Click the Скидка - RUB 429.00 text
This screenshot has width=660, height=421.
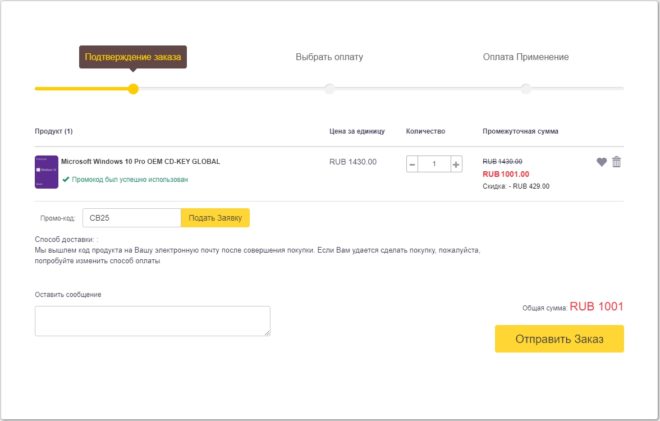point(516,187)
